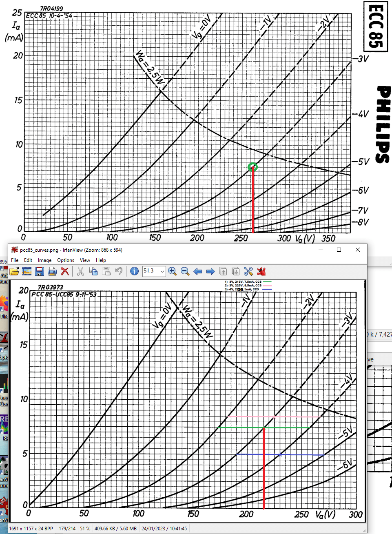392x534 pixels.
Task: Open the Settings wrench and screwdriver icon
Action: (248, 271)
